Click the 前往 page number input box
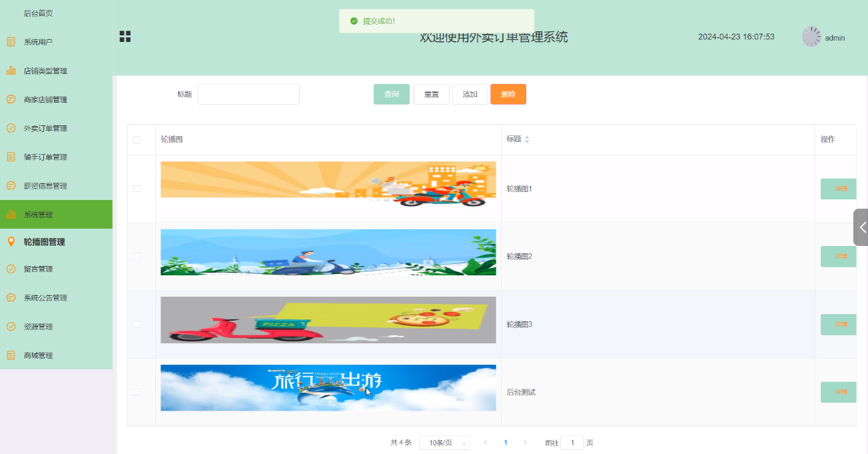This screenshot has width=868, height=454. pos(572,443)
